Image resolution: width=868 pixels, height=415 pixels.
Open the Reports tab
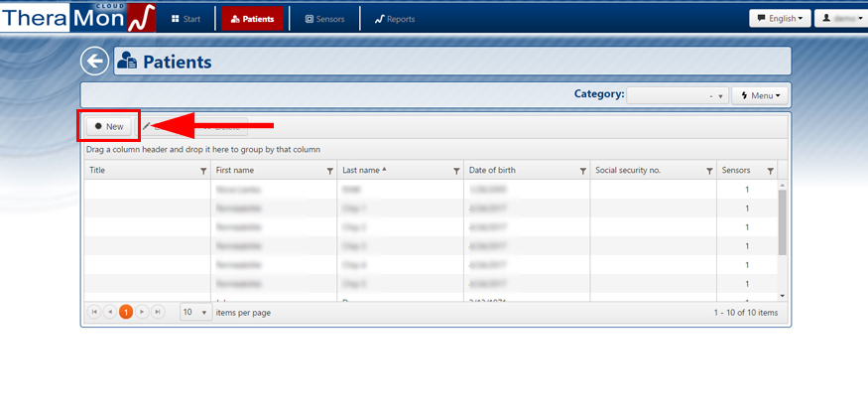[394, 19]
